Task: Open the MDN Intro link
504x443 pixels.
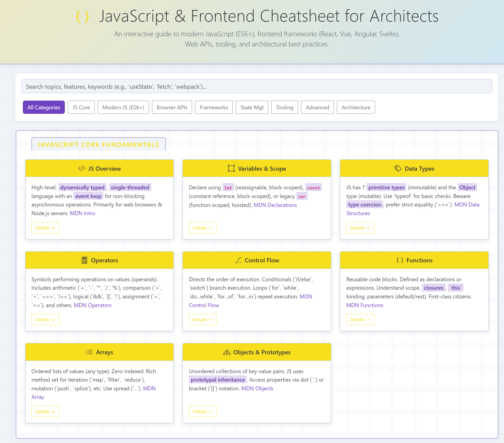Action: point(82,213)
